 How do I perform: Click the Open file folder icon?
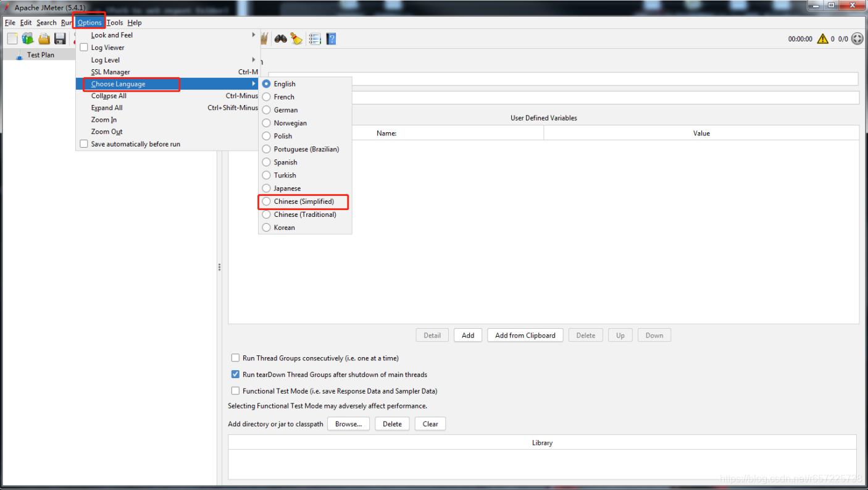(x=44, y=39)
